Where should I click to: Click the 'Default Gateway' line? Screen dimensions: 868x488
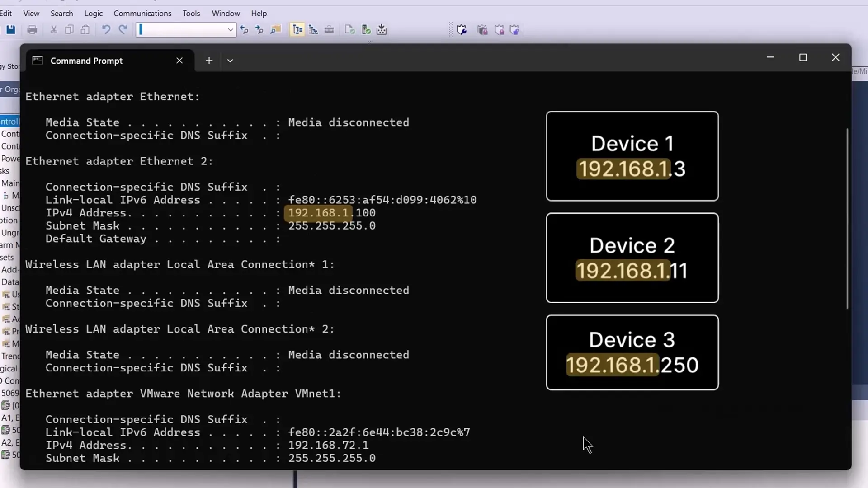(163, 239)
